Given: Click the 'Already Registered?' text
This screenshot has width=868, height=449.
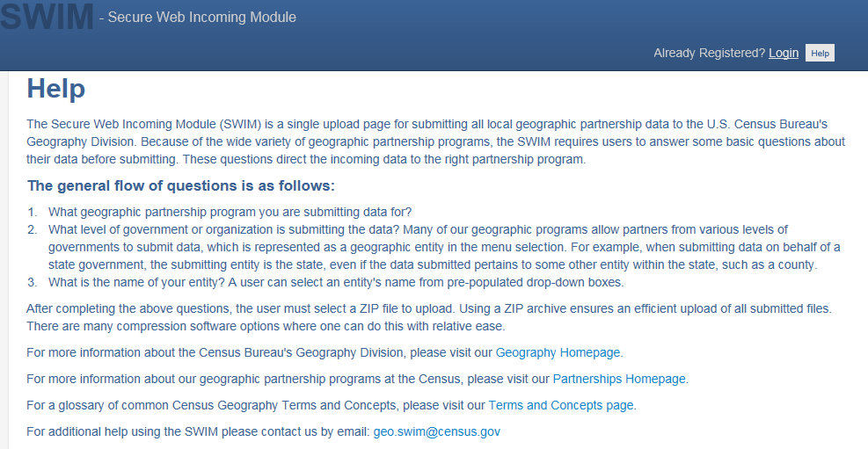Looking at the screenshot, I should pyautogui.click(x=709, y=53).
